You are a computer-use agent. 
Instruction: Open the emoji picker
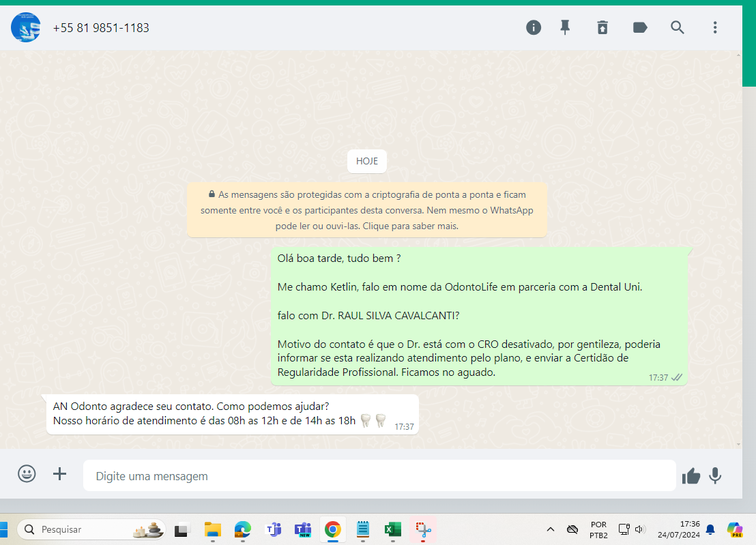coord(27,473)
